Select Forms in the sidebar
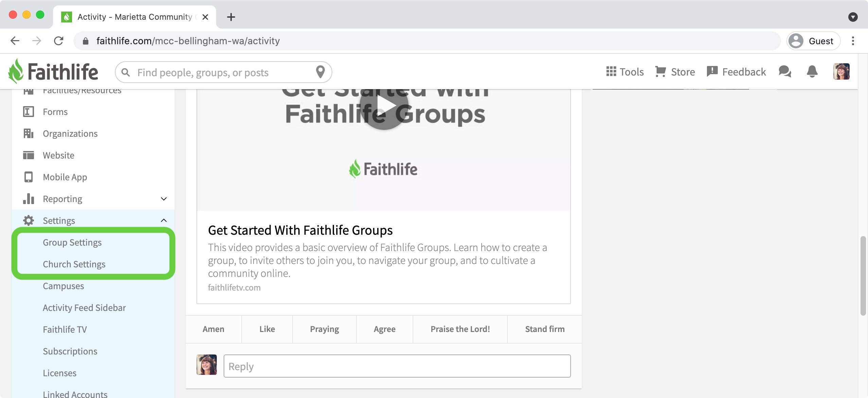 (x=55, y=112)
